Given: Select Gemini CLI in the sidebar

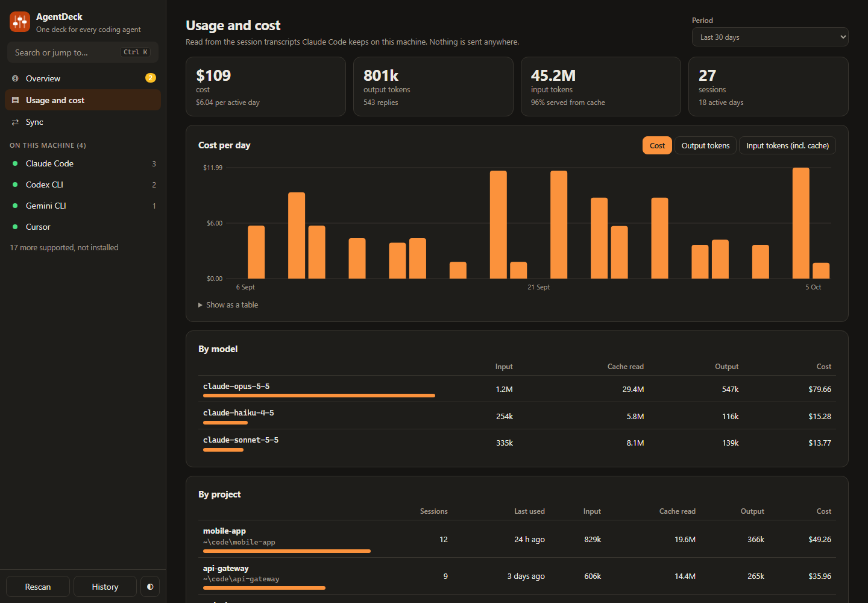Looking at the screenshot, I should [83, 206].
